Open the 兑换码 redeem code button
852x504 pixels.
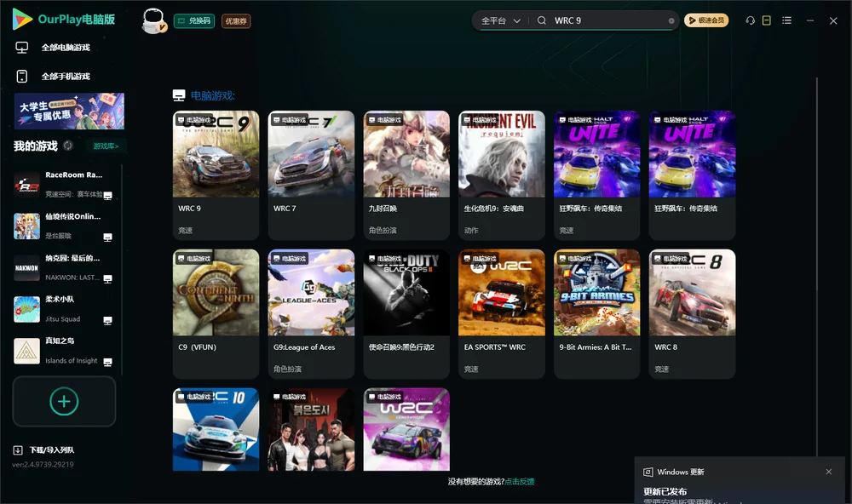coord(194,21)
